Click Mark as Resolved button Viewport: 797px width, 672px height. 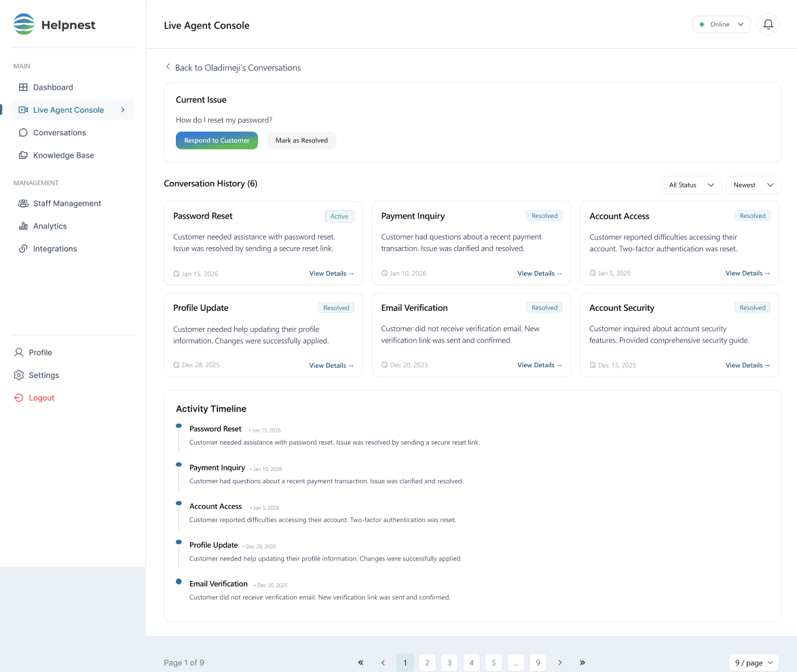(x=301, y=141)
